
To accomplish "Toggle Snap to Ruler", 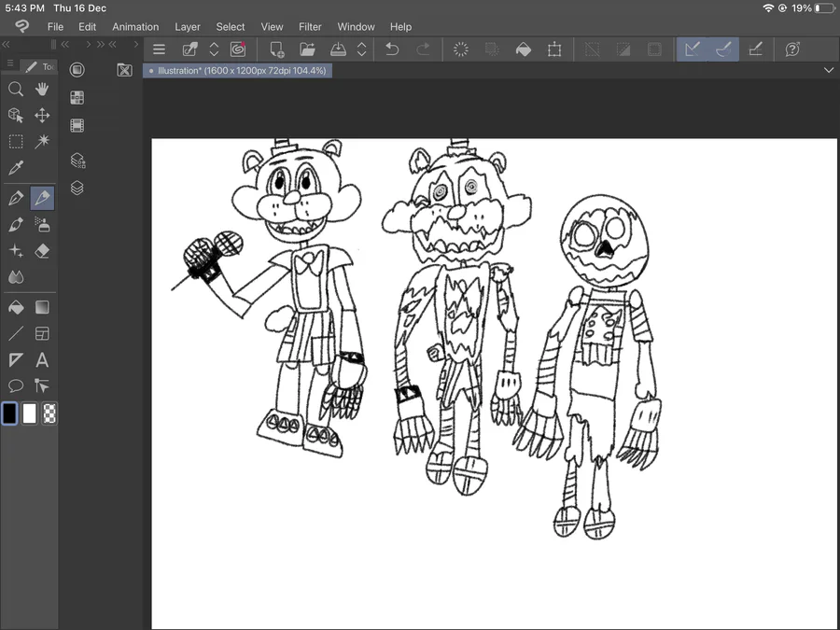I will pyautogui.click(x=693, y=49).
